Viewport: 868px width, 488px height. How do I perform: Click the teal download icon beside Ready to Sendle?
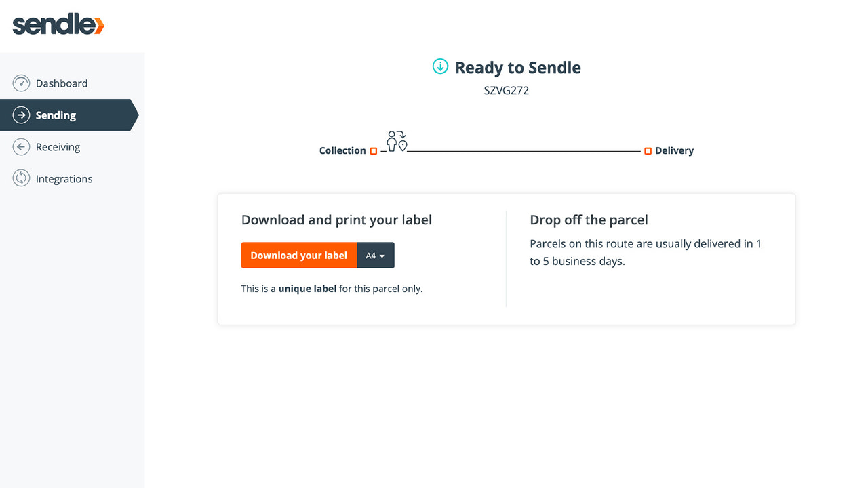(440, 66)
